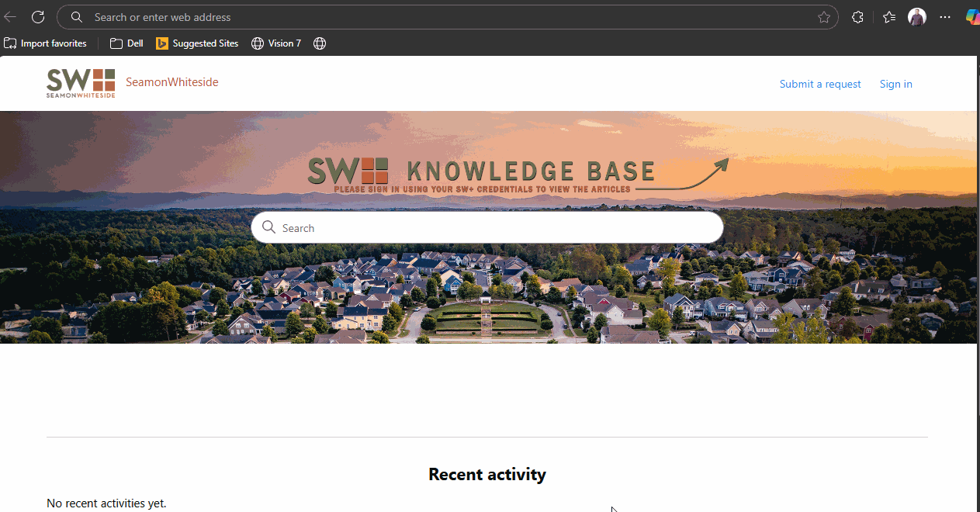Click the Submit a request link
The image size is (980, 512).
point(820,84)
